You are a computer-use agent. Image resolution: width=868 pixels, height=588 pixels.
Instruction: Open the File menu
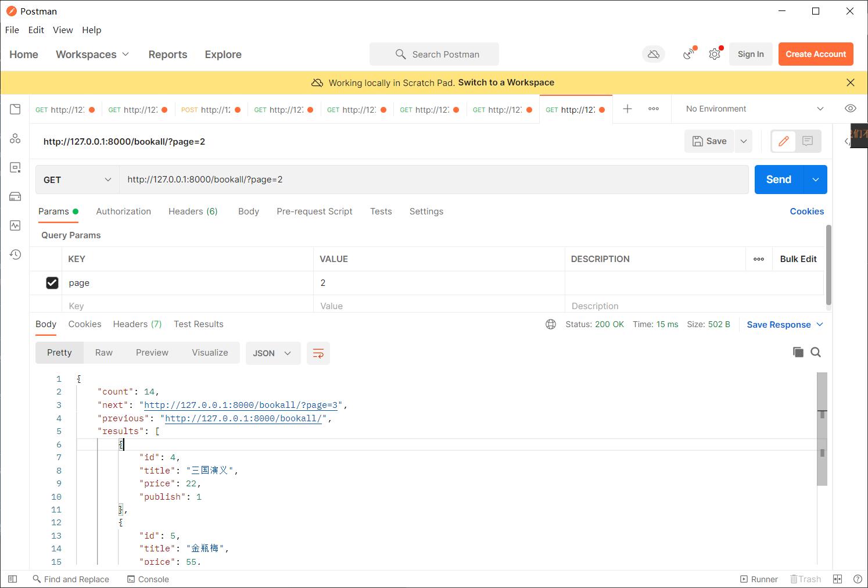point(12,30)
